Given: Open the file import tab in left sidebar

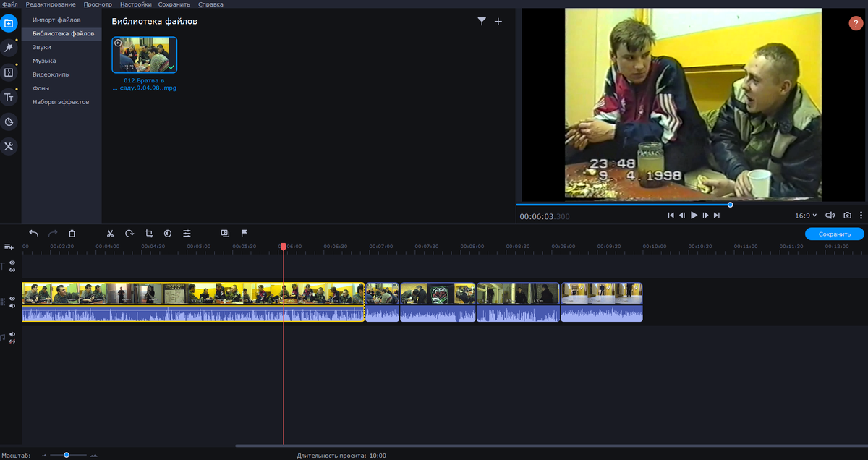Looking at the screenshot, I should tap(9, 23).
